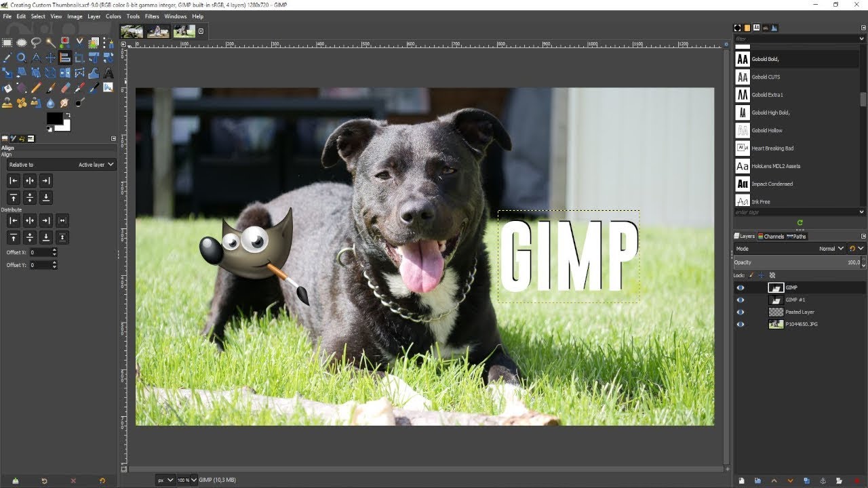This screenshot has height=488, width=868.
Task: Select the Free Select lasso tool
Action: (36, 42)
